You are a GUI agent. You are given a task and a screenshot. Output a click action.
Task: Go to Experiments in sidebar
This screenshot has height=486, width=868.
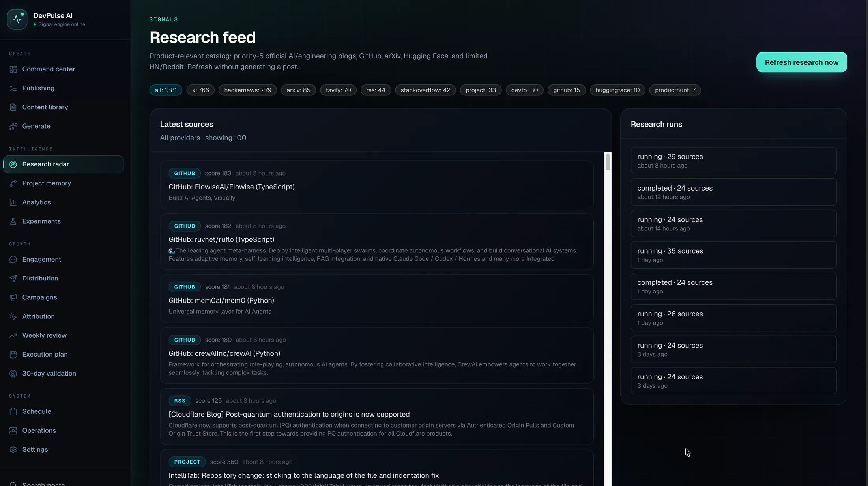[x=64, y=221]
